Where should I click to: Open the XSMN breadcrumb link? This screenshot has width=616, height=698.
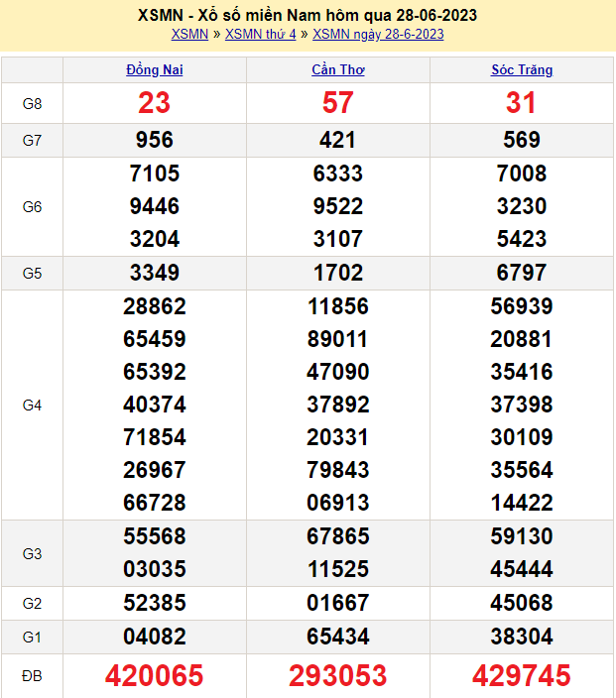[x=189, y=34]
